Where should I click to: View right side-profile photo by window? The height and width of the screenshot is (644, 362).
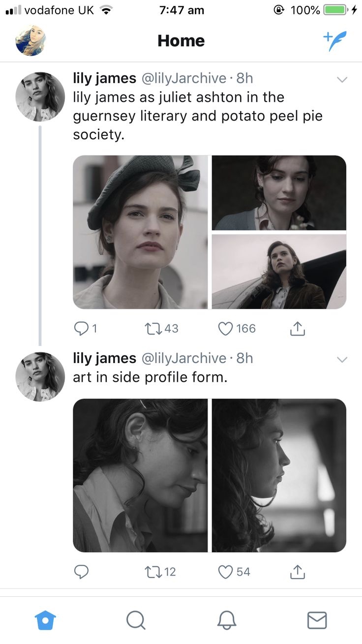279,475
